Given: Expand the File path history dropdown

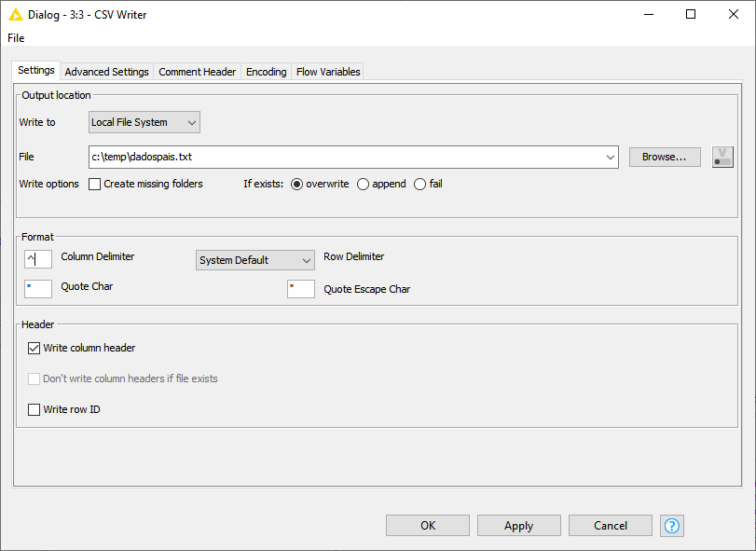Looking at the screenshot, I should point(611,158).
